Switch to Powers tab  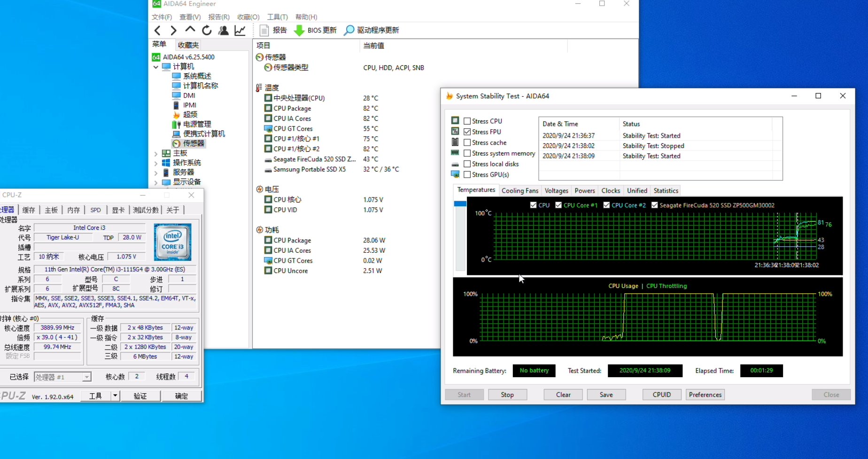click(585, 191)
